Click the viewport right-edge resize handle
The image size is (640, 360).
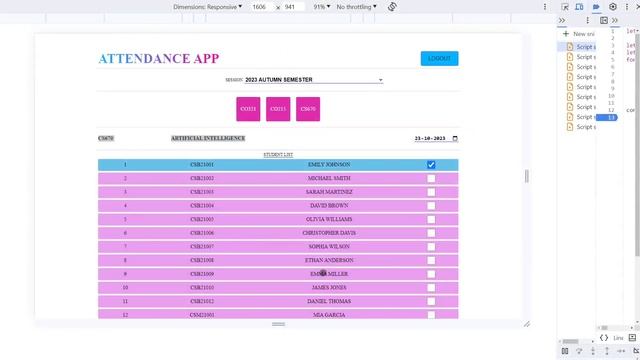(527, 176)
